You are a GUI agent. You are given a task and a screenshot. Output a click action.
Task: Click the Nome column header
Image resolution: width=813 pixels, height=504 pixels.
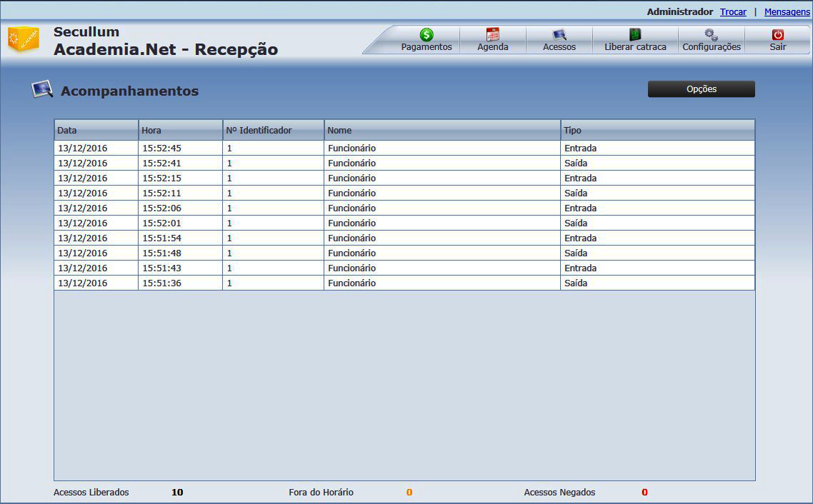(442, 131)
